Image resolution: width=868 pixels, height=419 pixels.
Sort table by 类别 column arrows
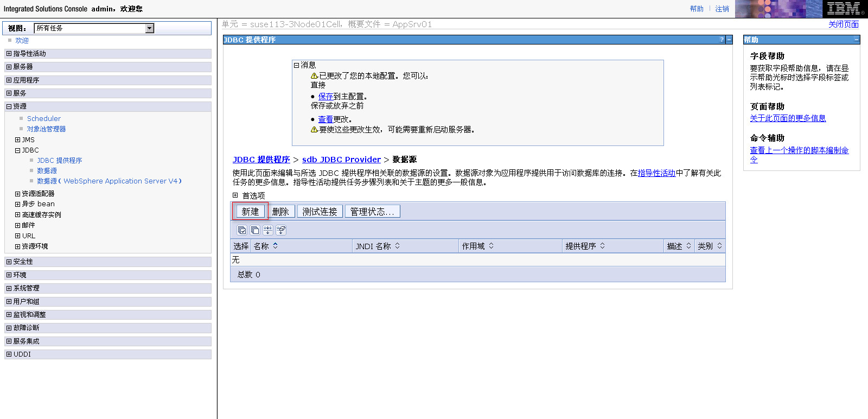tap(720, 246)
